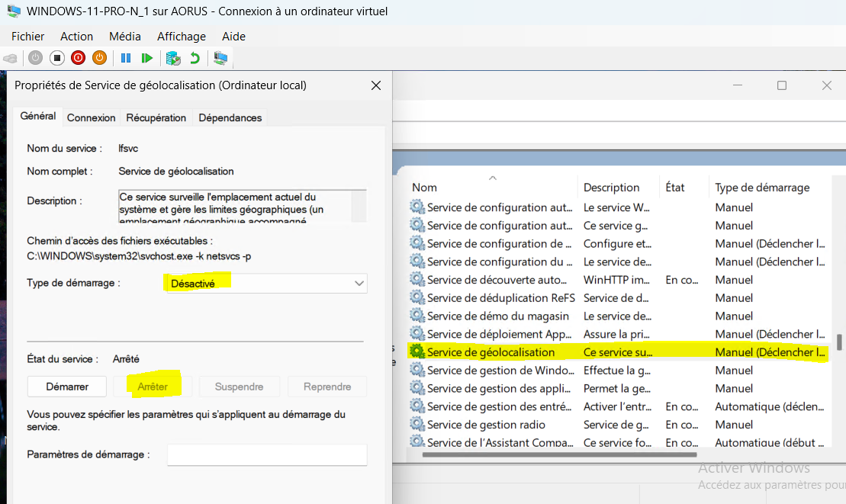The image size is (846, 504).
Task: Click the Démarrer button
Action: 67,387
